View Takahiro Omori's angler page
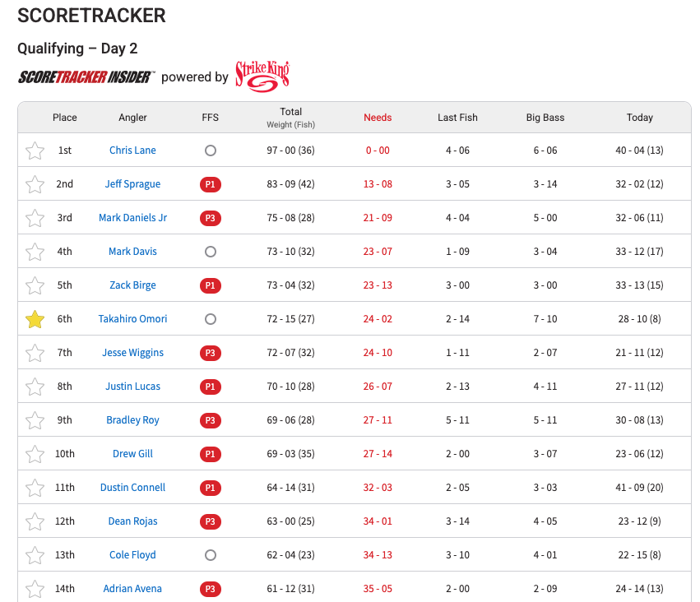This screenshot has height=602, width=700. click(132, 318)
